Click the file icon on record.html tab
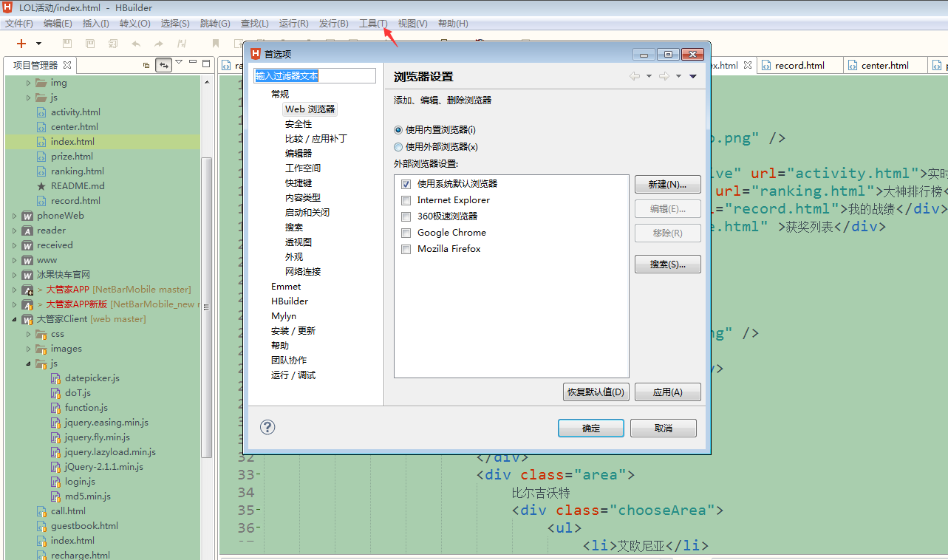The image size is (948, 560). click(x=767, y=65)
